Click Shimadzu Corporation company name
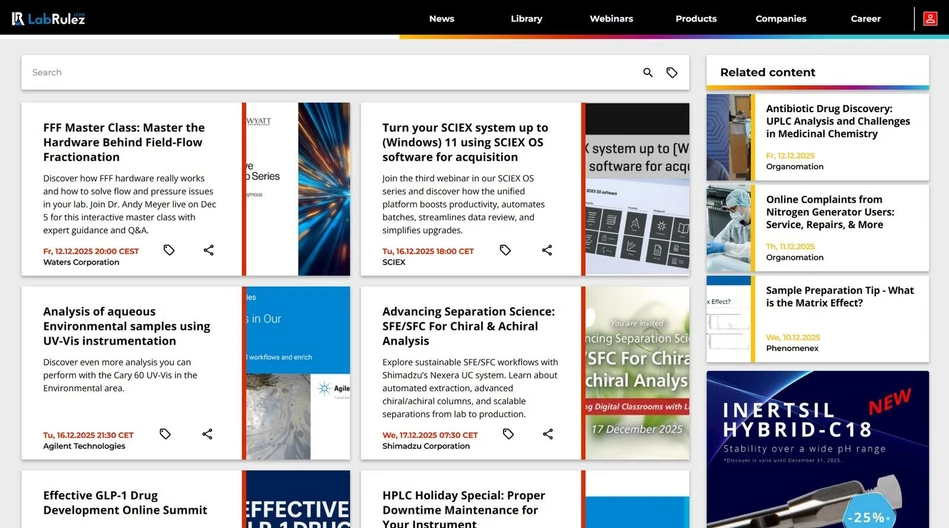Screen dimensions: 949x528 pos(425,446)
